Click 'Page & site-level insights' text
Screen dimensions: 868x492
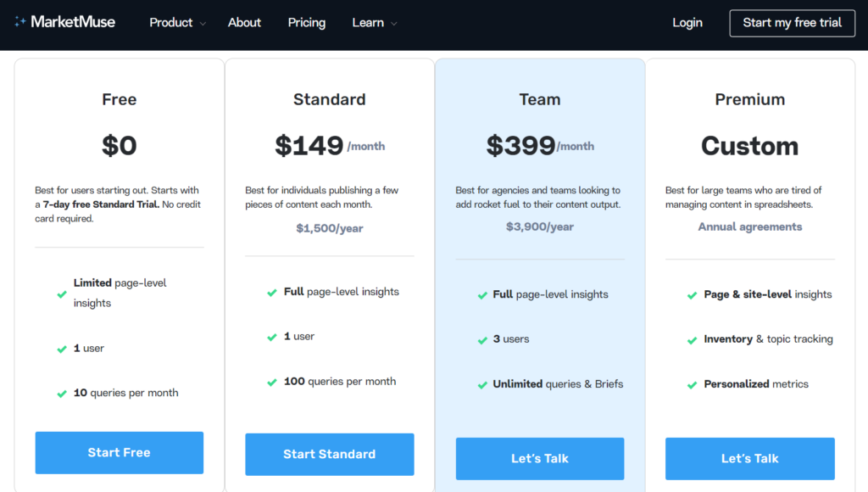(x=768, y=294)
